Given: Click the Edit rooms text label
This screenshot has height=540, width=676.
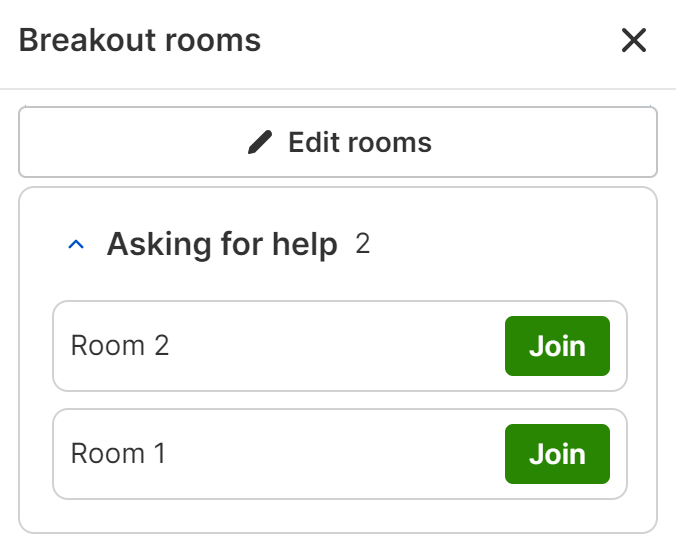Looking at the screenshot, I should (x=360, y=142).
